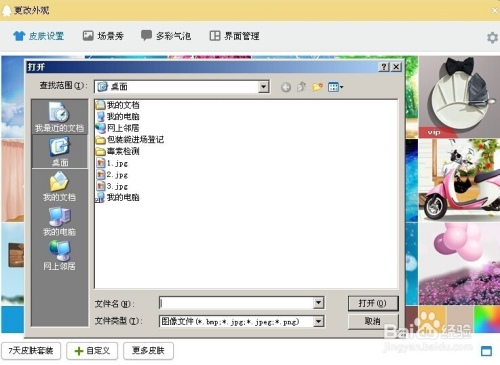Expand the 文件名 dropdown arrow
The height and width of the screenshot is (365, 500).
(319, 303)
